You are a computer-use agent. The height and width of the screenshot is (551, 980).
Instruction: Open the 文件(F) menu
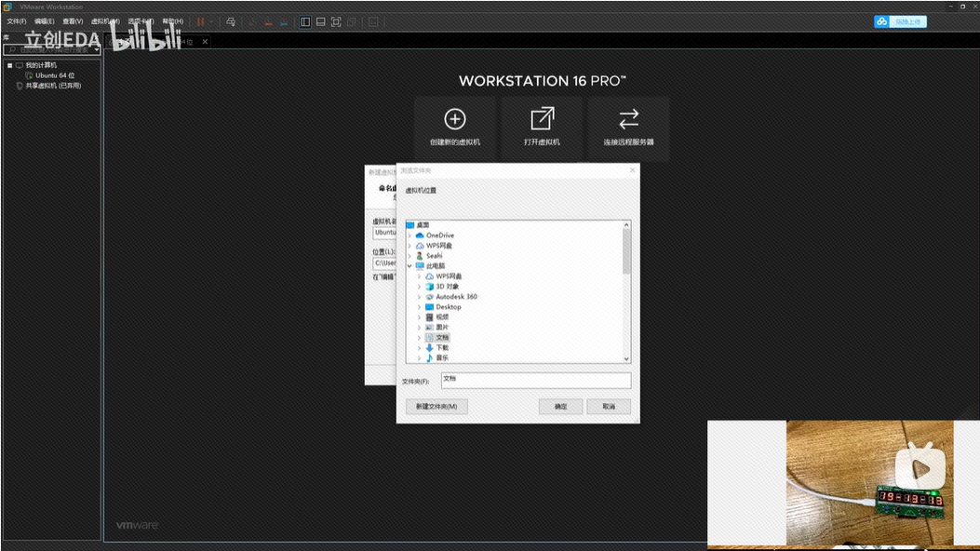[x=17, y=21]
